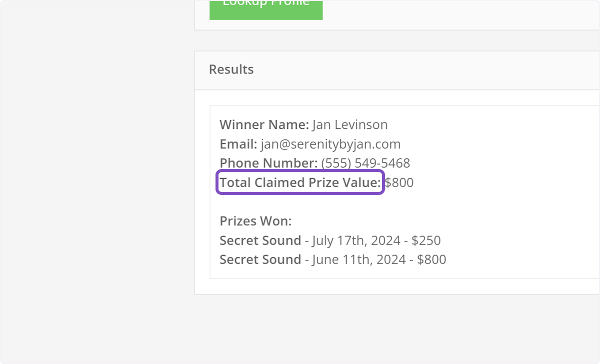Screen dimensions: 600x364
Task: Click the Prizes Won heading
Action: tap(255, 221)
